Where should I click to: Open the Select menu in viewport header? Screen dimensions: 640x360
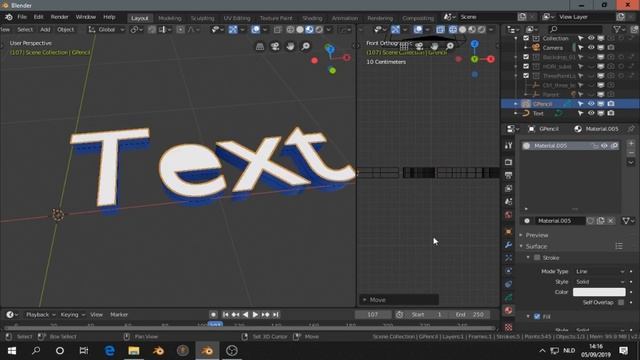25,29
